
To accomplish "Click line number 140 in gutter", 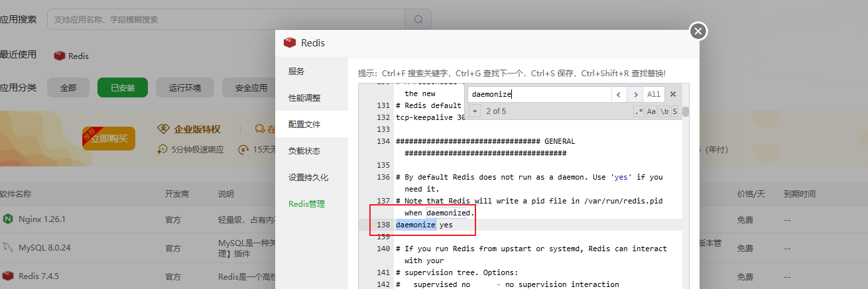I will pyautogui.click(x=383, y=249).
